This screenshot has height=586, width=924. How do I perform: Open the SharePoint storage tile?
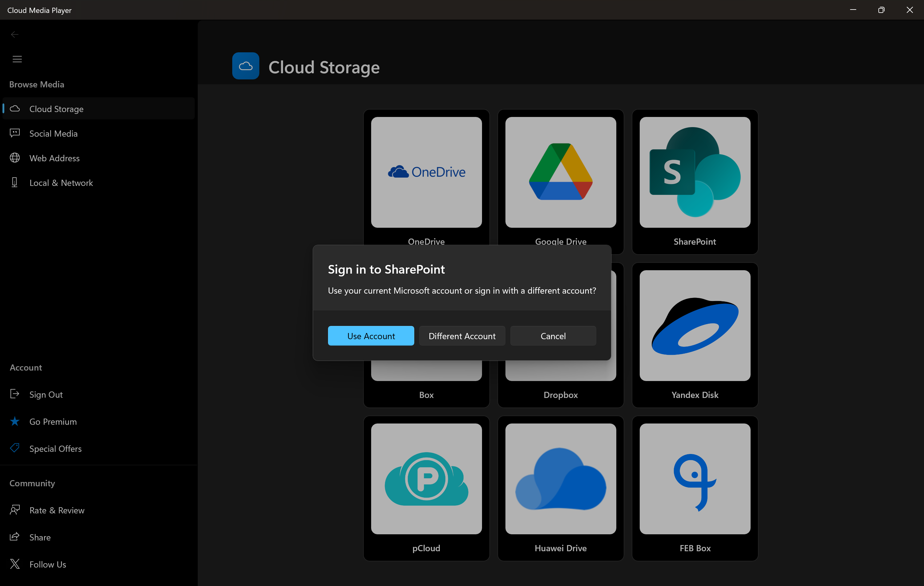click(x=695, y=182)
